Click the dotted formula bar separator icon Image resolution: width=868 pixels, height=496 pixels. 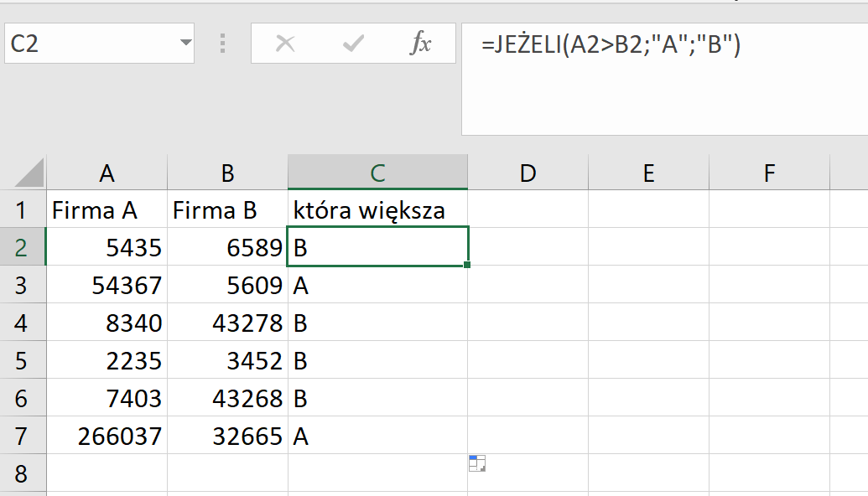coord(221,42)
